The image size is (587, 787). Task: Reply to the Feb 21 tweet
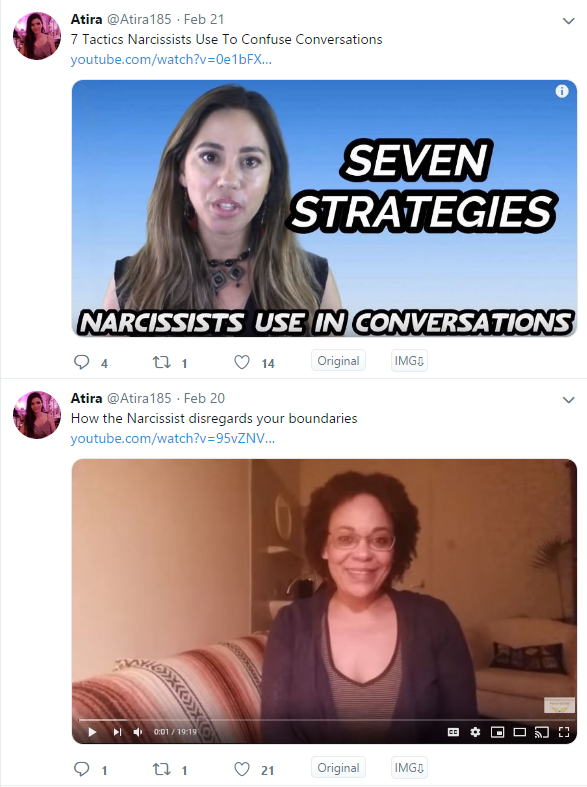click(81, 362)
